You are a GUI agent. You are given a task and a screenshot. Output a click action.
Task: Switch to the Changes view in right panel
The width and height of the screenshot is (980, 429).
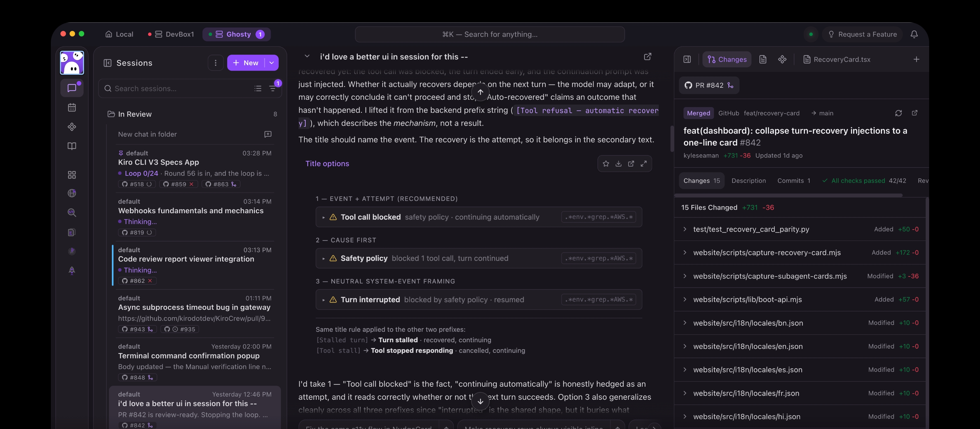(727, 59)
